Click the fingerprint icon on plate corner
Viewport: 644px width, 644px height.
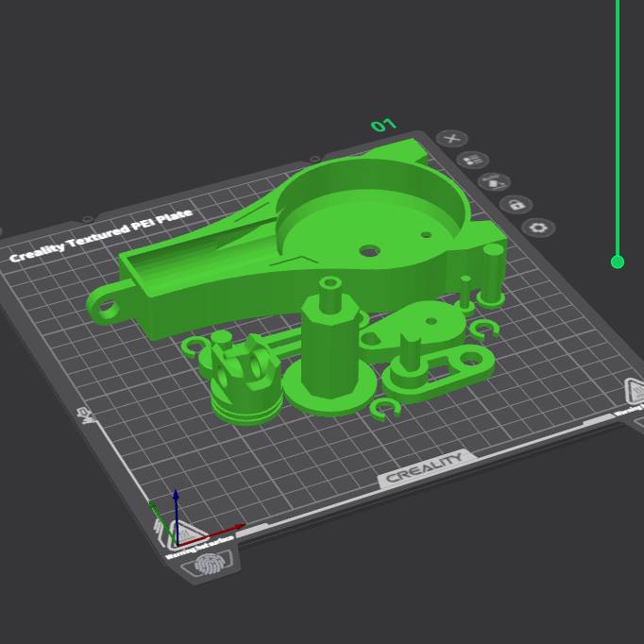tap(208, 566)
